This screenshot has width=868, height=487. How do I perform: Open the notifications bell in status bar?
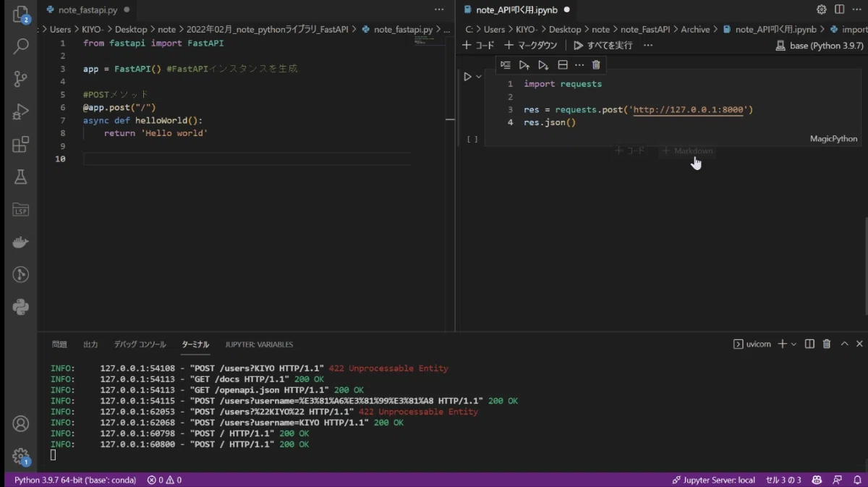click(x=857, y=480)
